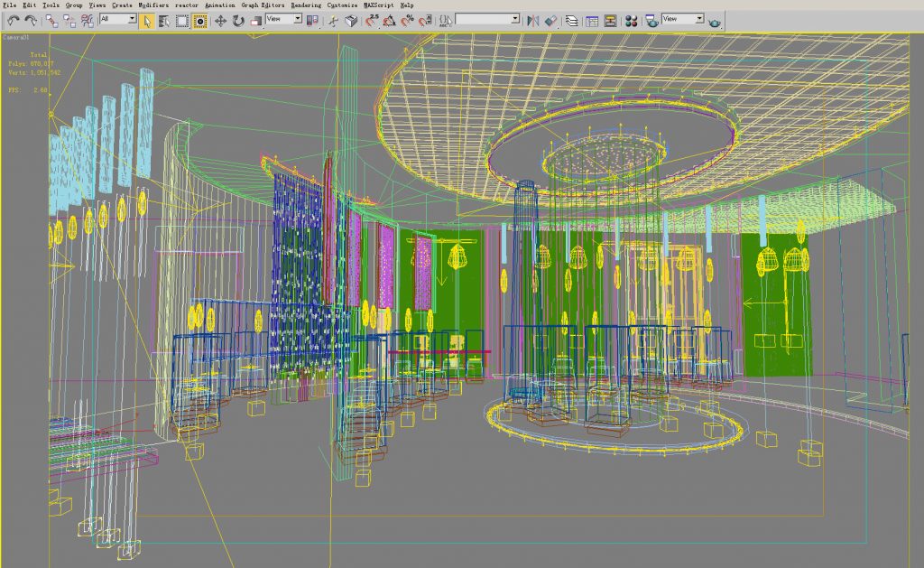
Task: Toggle Percent Snap
Action: point(406,18)
